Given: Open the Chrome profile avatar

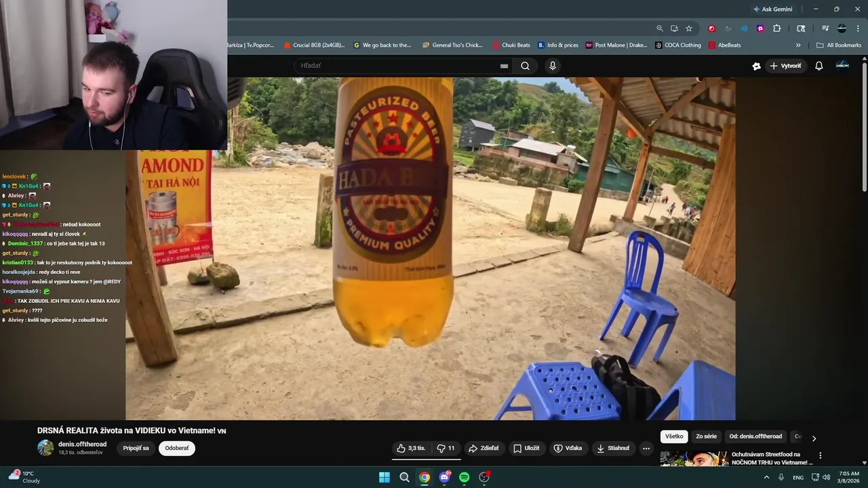Looking at the screenshot, I should coord(842,28).
